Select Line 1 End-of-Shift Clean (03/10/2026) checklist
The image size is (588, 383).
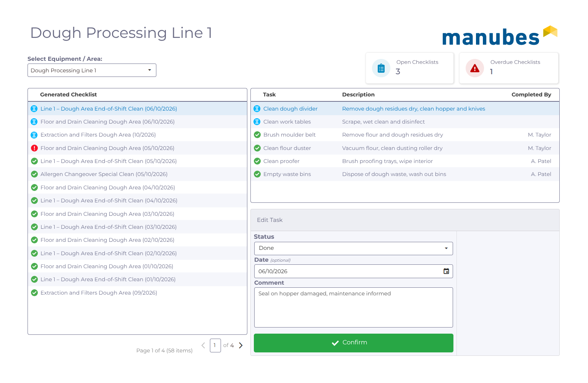point(138,227)
